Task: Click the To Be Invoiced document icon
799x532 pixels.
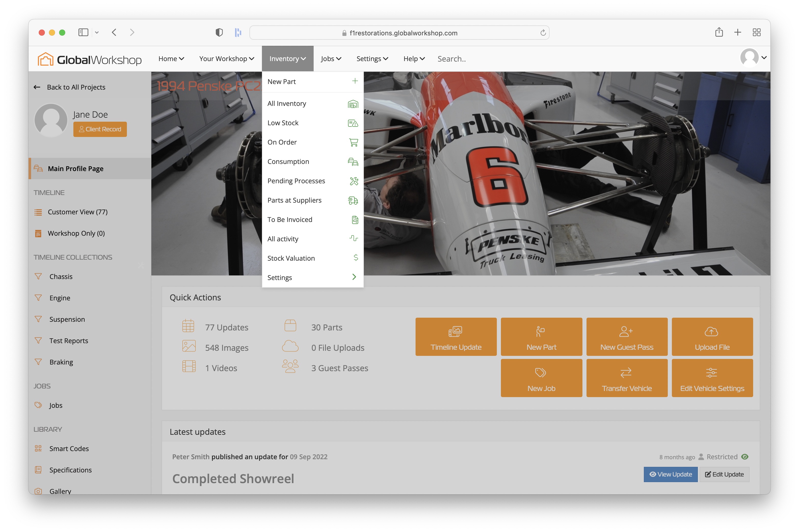Action: click(355, 219)
